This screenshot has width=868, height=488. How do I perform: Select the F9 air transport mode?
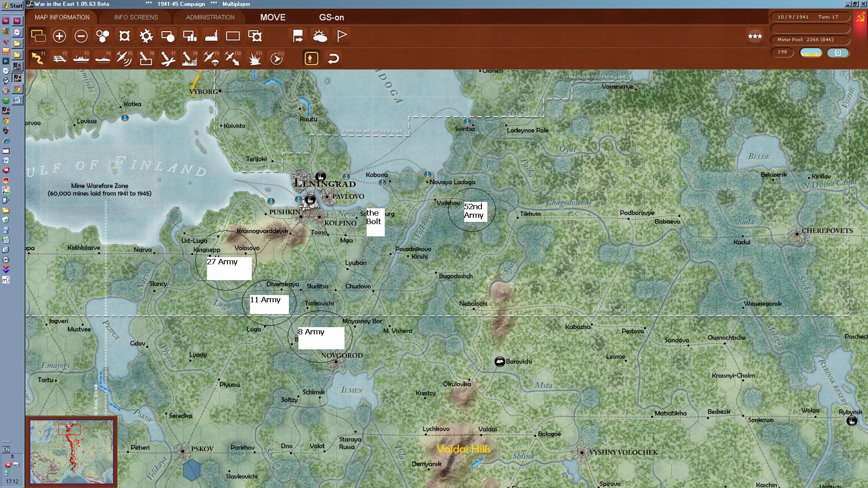212,58
